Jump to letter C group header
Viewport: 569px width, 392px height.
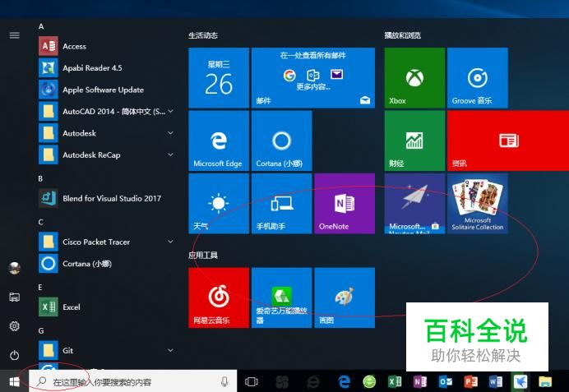coord(40,222)
